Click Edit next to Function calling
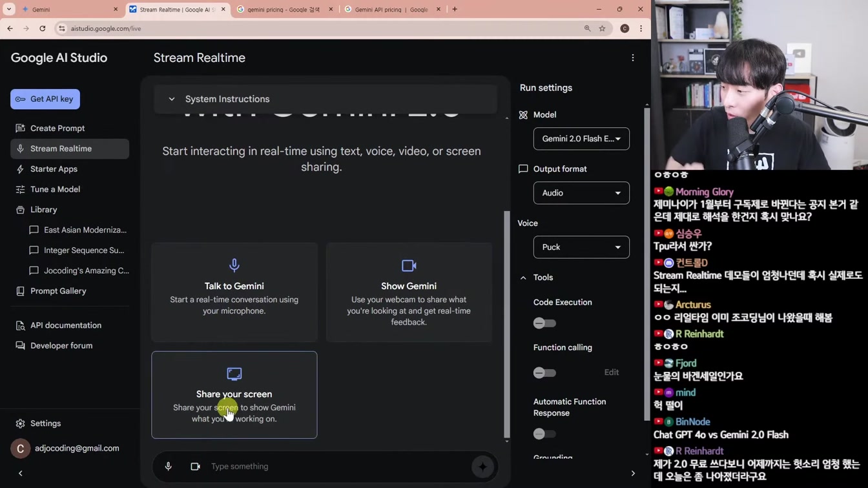The height and width of the screenshot is (488, 868). point(612,372)
